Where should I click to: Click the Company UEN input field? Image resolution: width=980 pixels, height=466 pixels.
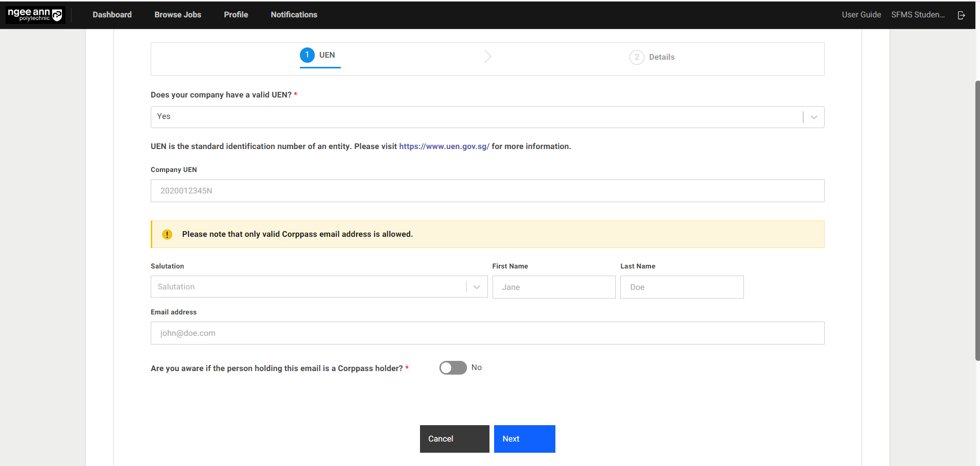487,191
